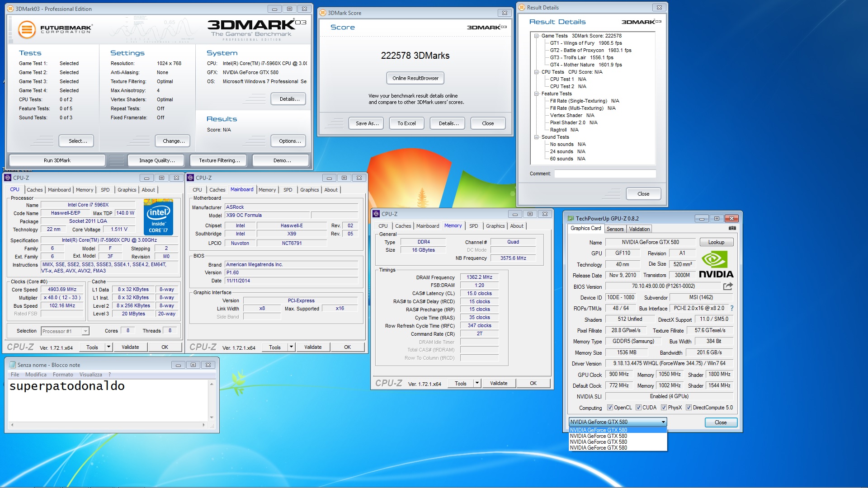Viewport: 868px width, 488px height.
Task: Open Tools dropdown arrow in CPU-Z CPU window
Action: 108,347
